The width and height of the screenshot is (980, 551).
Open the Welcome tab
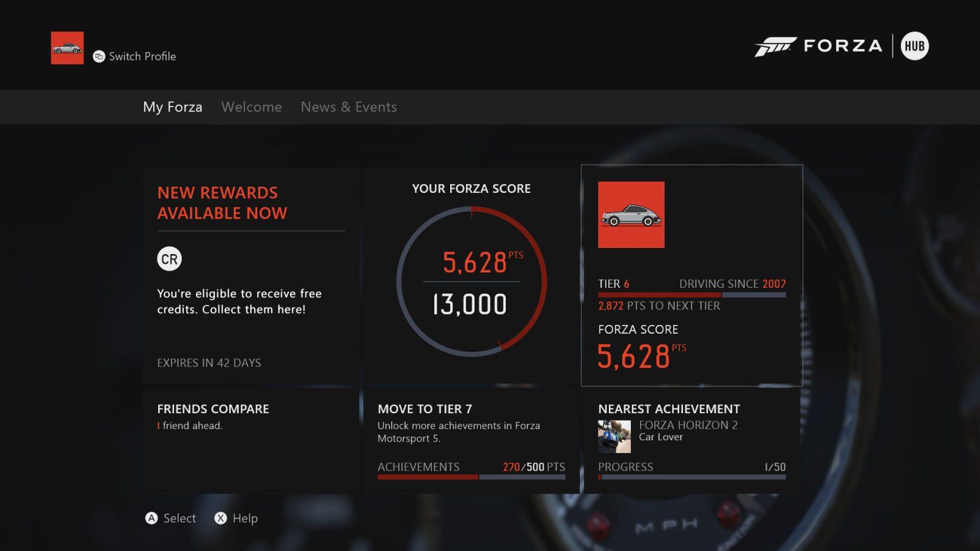[252, 107]
